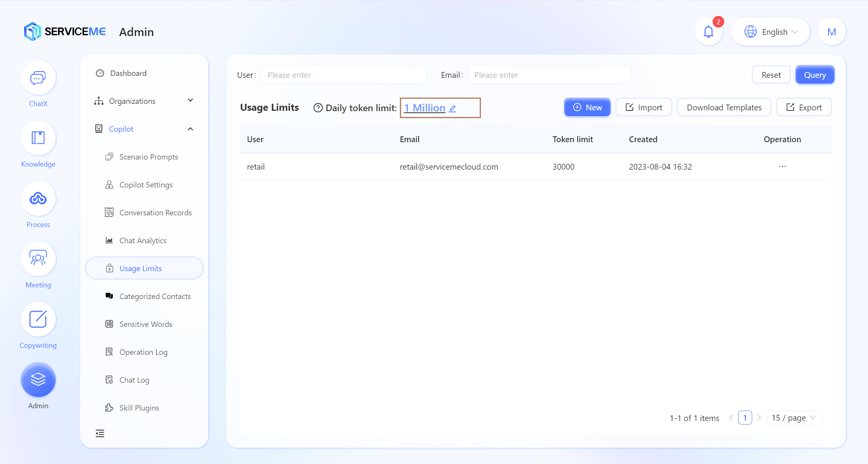Open Sensitive Words menu item
The width and height of the screenshot is (868, 464).
pyautogui.click(x=146, y=324)
